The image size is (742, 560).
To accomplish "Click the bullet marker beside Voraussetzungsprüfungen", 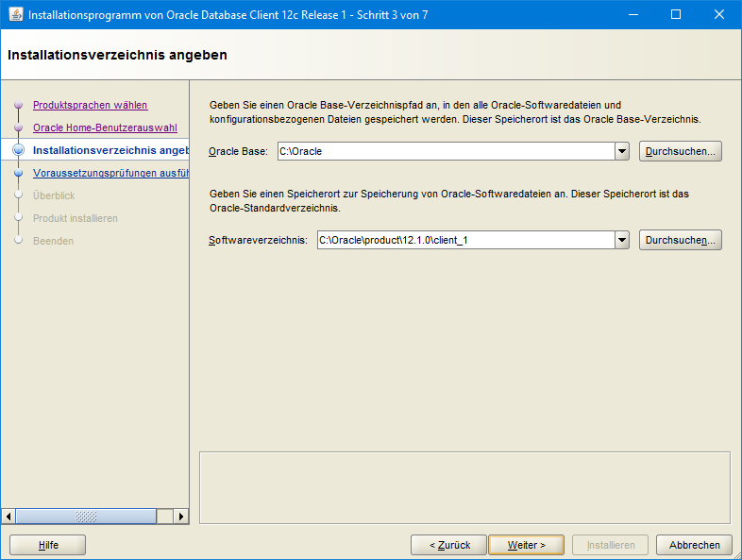I will coord(19,173).
